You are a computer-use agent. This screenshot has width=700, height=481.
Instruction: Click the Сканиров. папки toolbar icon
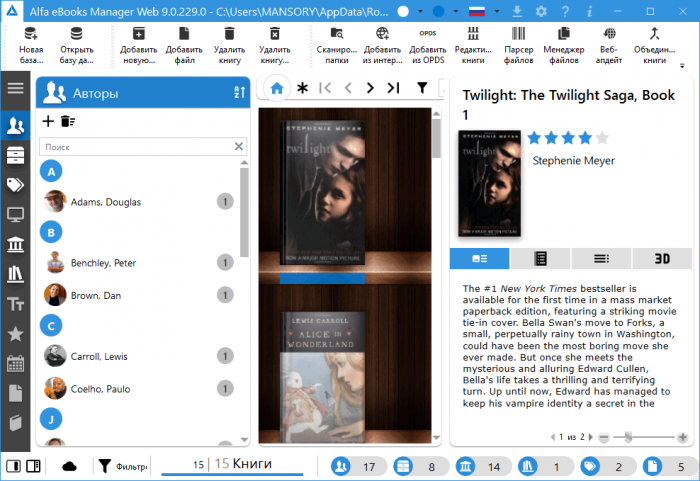point(335,43)
